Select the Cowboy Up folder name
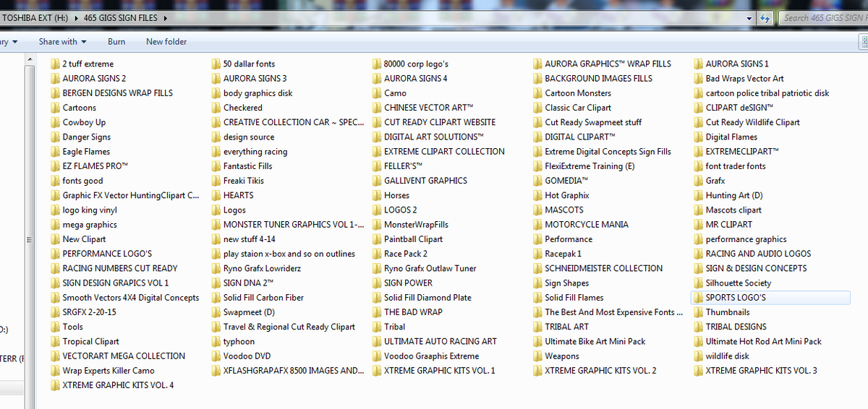 coord(84,122)
